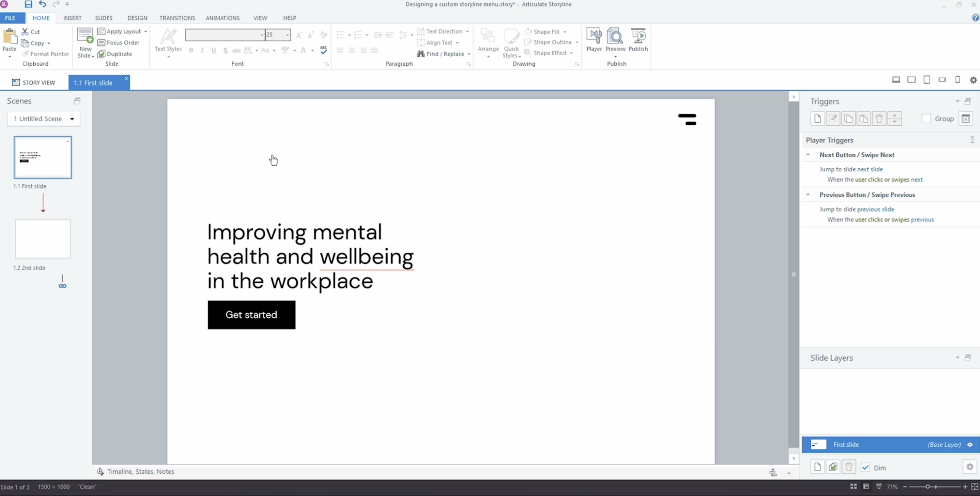Open slide layer settings gear
Image resolution: width=980 pixels, height=496 pixels.
969,467
